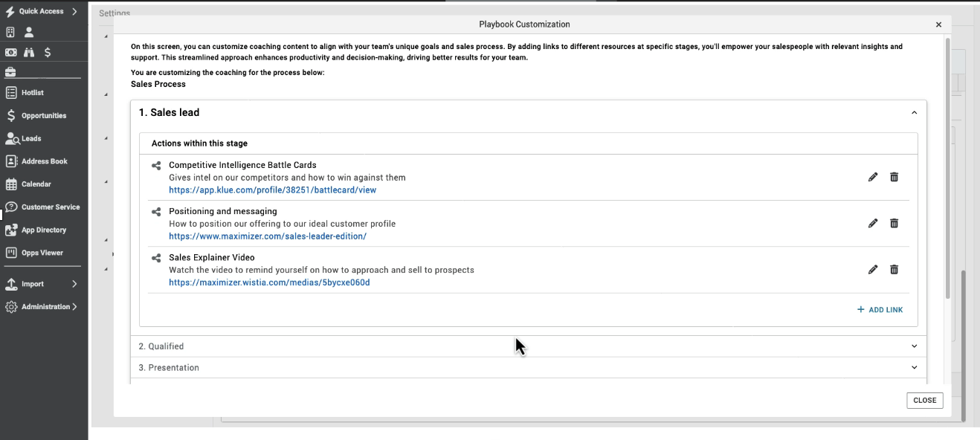Click the 'Playbook Customization' dialog title
The image size is (980, 440).
coord(524,25)
